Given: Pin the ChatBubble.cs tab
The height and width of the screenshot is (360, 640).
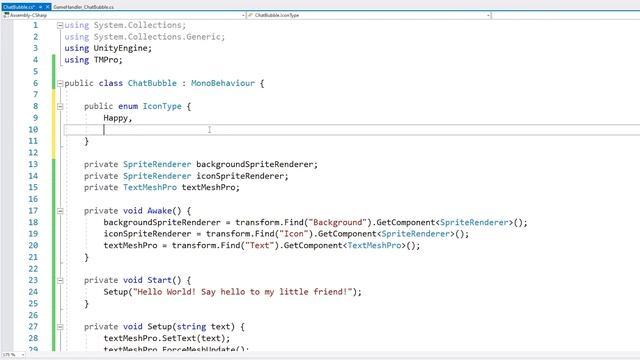Looking at the screenshot, I should point(40,7).
